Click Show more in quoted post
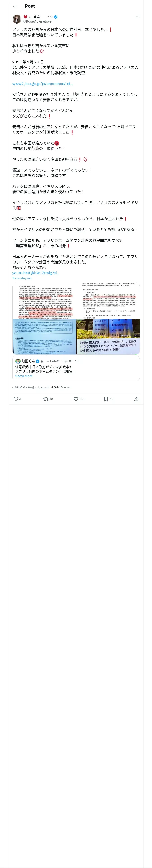This screenshot has height=868, width=152. click(x=24, y=376)
